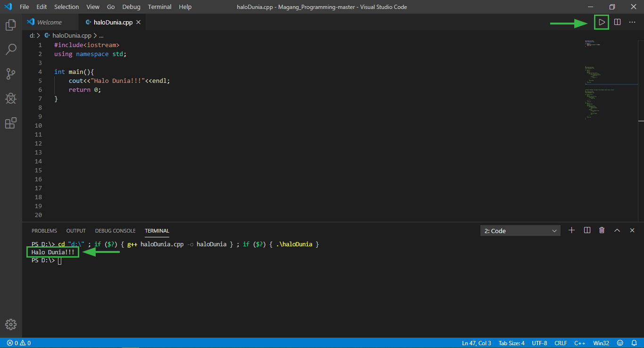The width and height of the screenshot is (644, 348).
Task: Open the Search view in activity bar
Action: (x=11, y=49)
